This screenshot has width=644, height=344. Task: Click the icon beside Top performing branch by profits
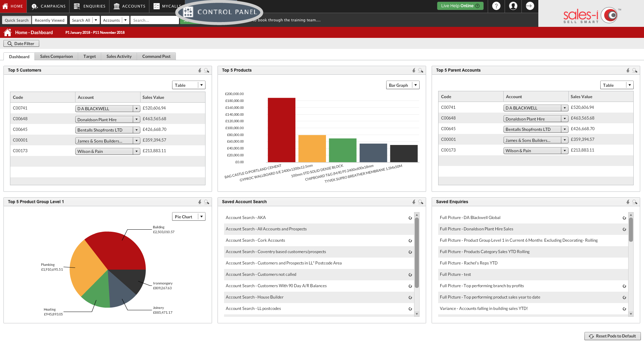[x=624, y=286]
